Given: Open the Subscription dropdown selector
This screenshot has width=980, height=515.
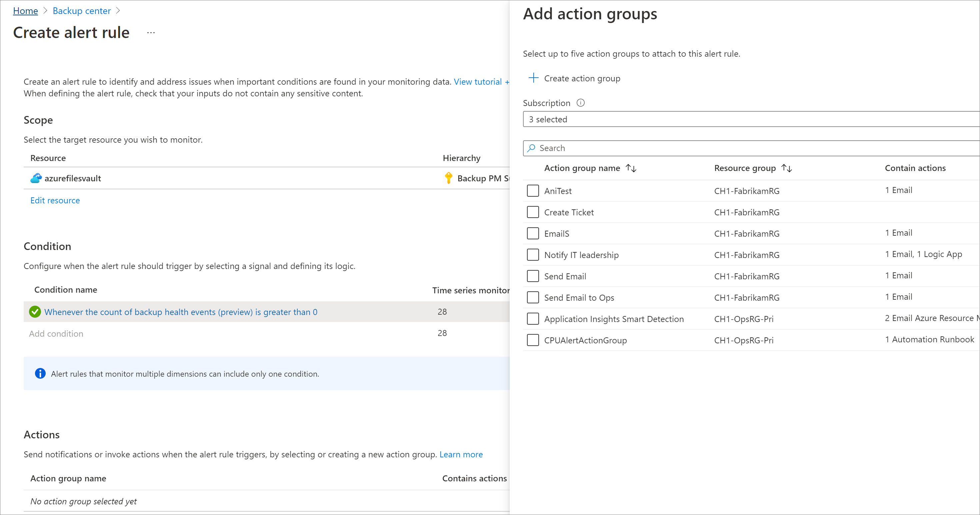Looking at the screenshot, I should click(x=752, y=119).
